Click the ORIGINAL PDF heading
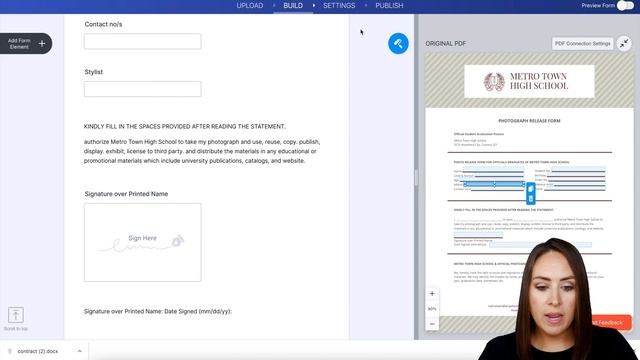Viewport: 640px width, 360px height. [x=445, y=44]
